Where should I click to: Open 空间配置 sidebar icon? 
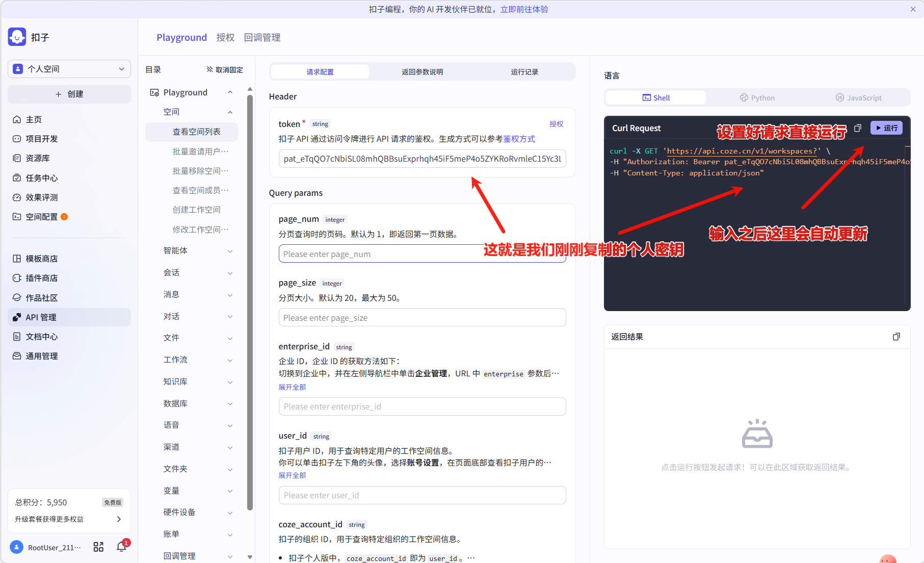(x=17, y=217)
